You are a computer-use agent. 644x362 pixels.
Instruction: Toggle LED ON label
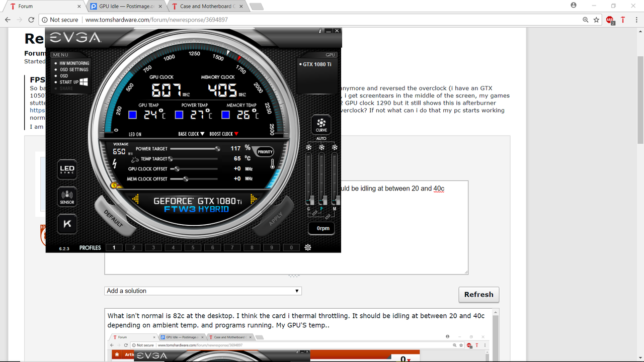click(x=135, y=134)
